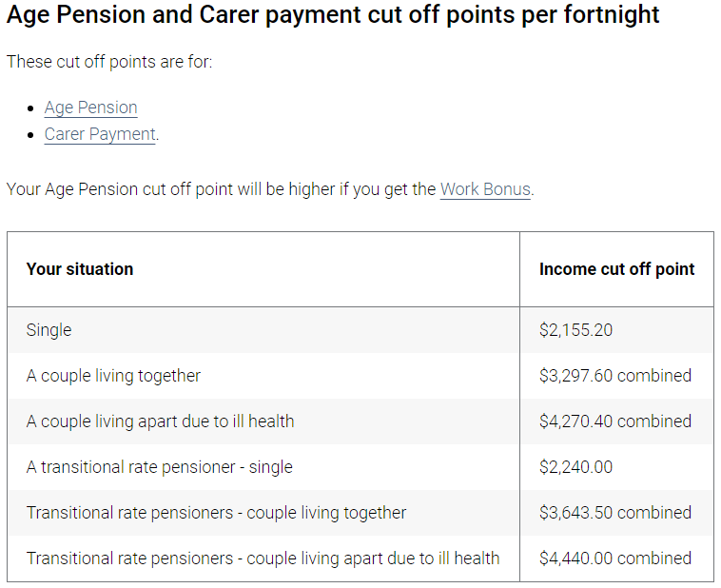Image resolution: width=721 pixels, height=588 pixels.
Task: Open the Age Pension link
Action: (x=90, y=108)
